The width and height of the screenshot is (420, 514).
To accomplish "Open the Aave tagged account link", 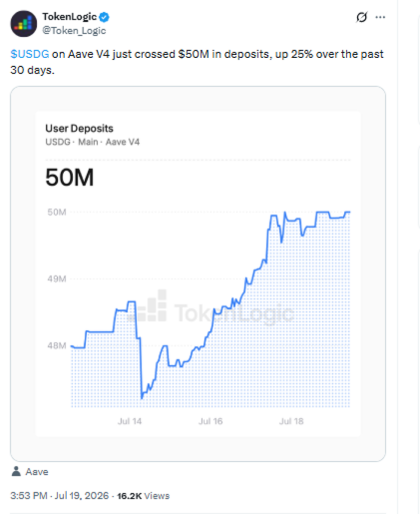I will [x=37, y=472].
